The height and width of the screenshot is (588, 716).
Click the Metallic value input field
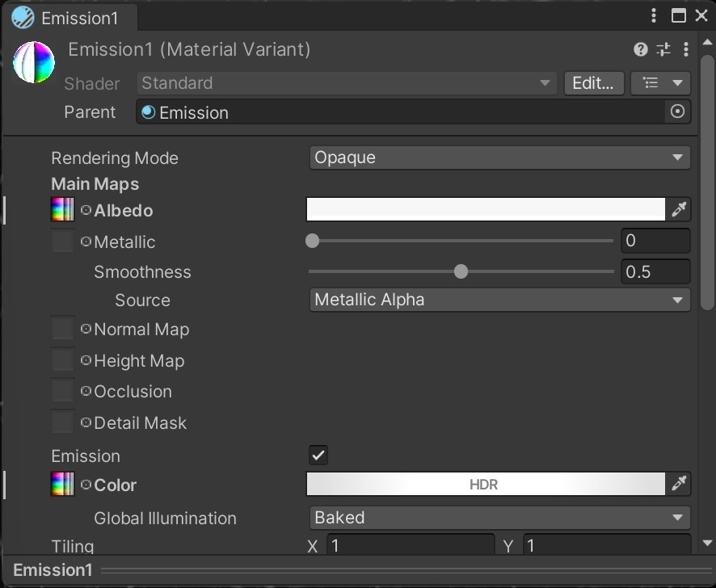point(655,241)
